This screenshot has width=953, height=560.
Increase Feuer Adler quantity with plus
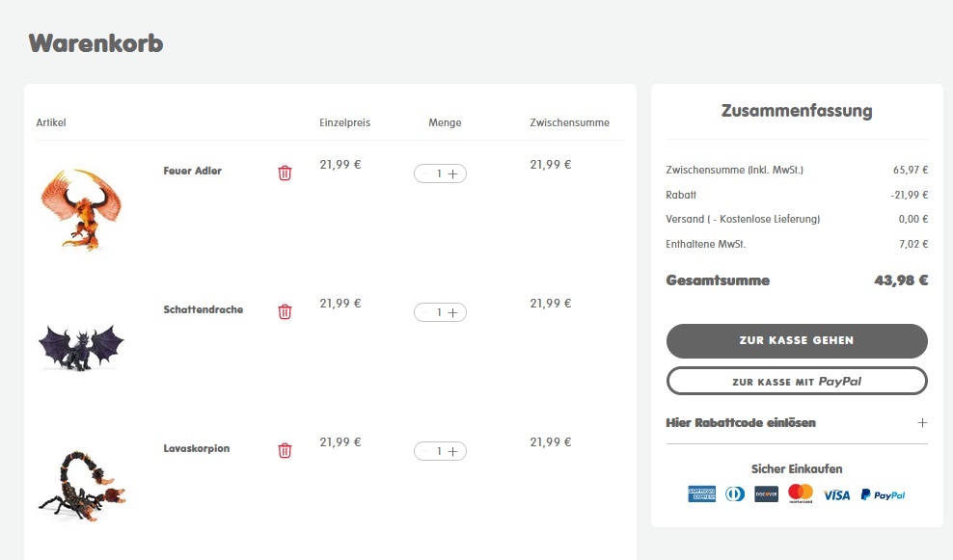452,173
